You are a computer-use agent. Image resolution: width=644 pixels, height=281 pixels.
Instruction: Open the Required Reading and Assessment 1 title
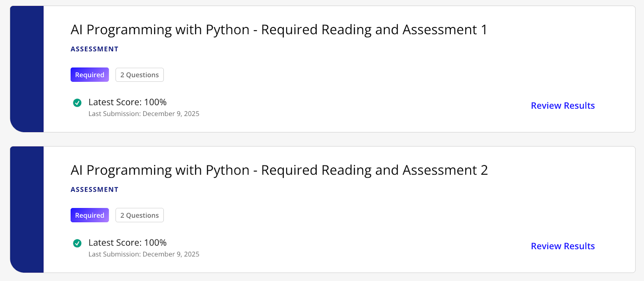tap(279, 30)
